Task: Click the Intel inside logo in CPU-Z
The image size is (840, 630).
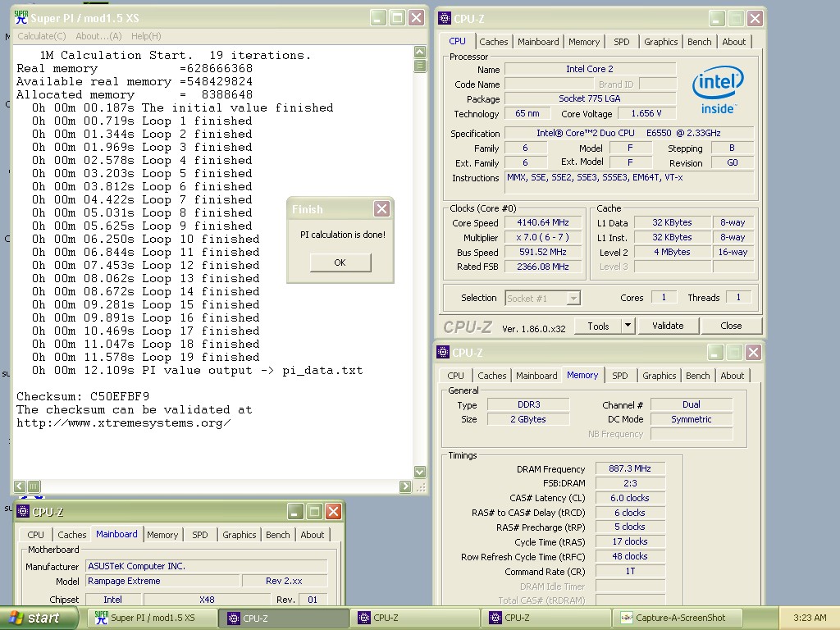Action: (x=718, y=89)
